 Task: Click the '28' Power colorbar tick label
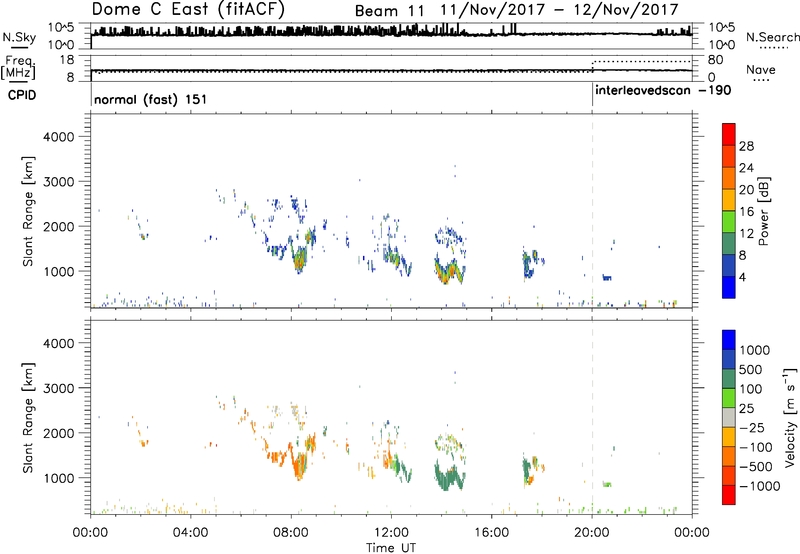[x=746, y=146]
